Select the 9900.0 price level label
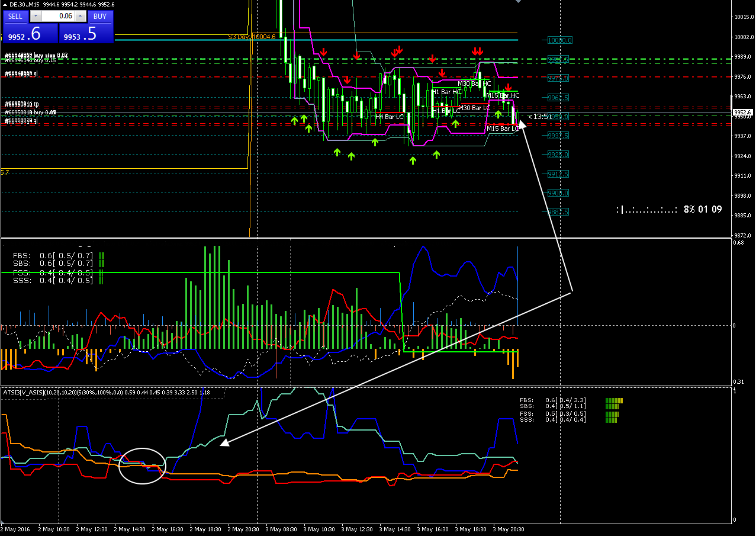Screen dimensions: 756x536 click(x=558, y=193)
